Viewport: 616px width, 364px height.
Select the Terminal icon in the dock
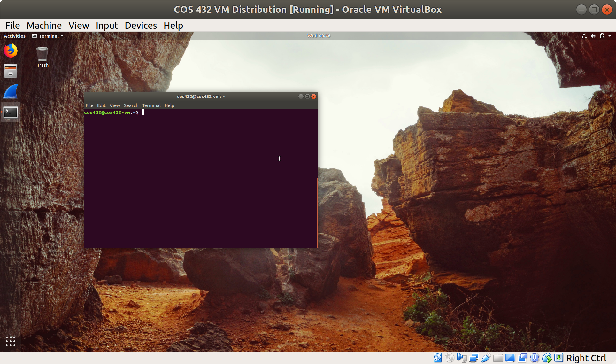coord(11,112)
